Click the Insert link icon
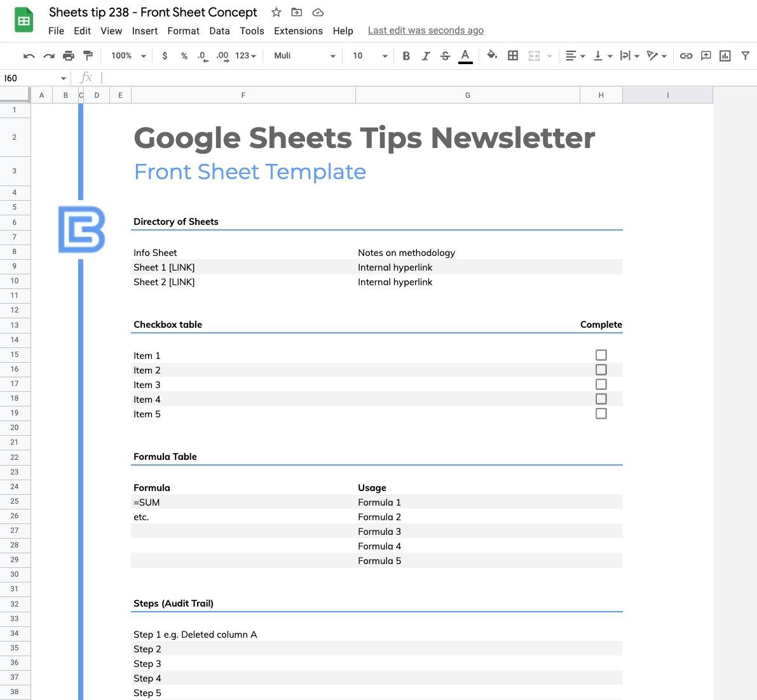This screenshot has height=700, width=757. 686,56
